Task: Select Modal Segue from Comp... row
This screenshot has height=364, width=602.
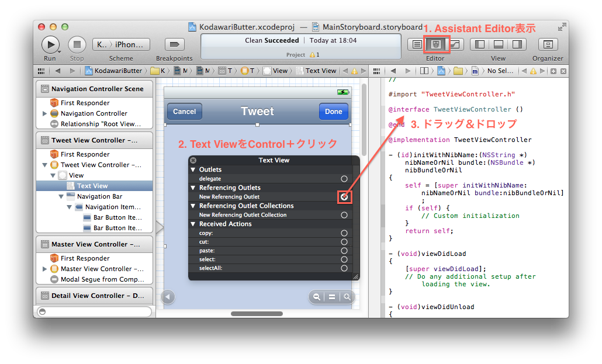Action: click(x=98, y=279)
